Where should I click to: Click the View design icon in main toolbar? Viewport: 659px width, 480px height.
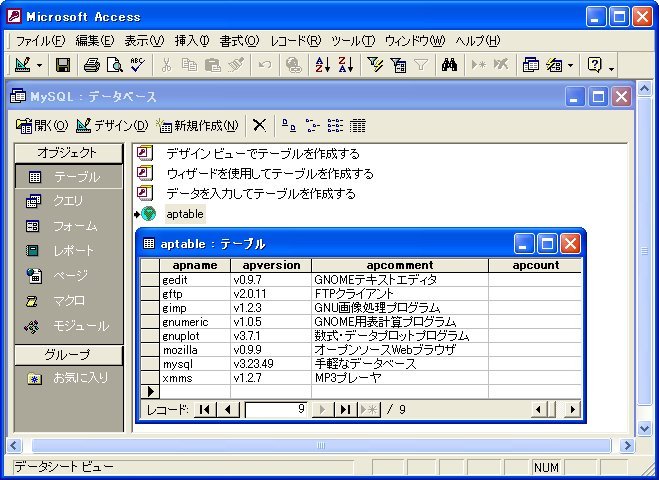coord(23,65)
